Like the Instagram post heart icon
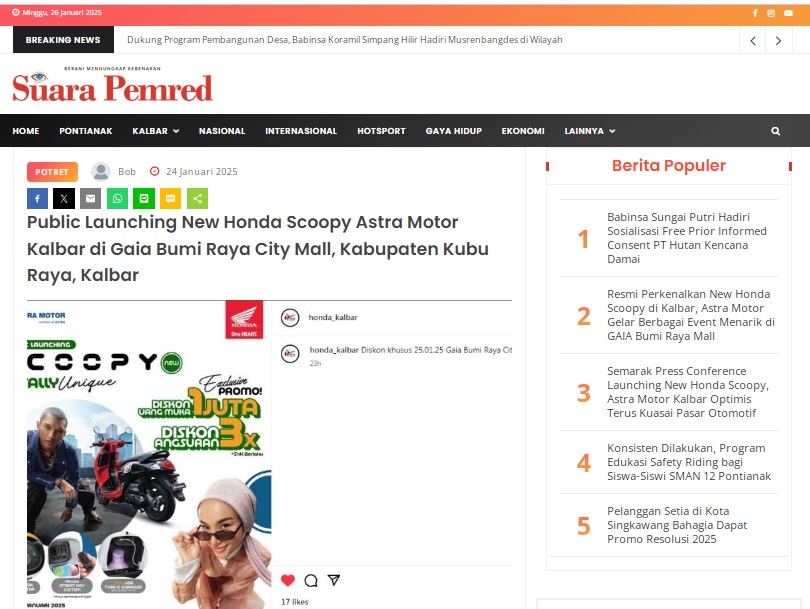 click(x=288, y=580)
